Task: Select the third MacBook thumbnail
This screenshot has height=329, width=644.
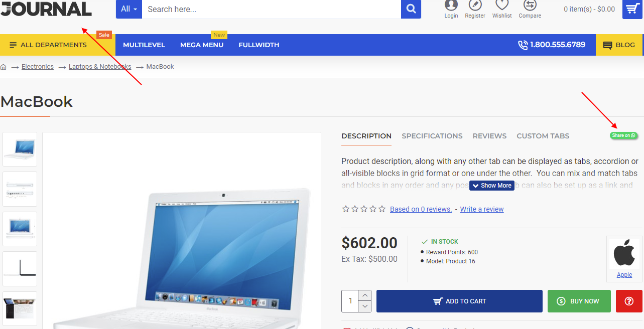Action: (20, 229)
